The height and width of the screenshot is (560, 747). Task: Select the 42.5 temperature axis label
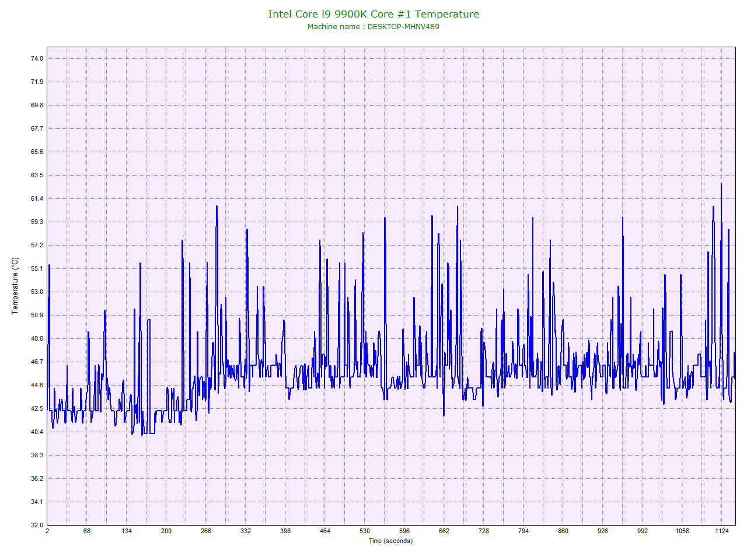(37, 408)
